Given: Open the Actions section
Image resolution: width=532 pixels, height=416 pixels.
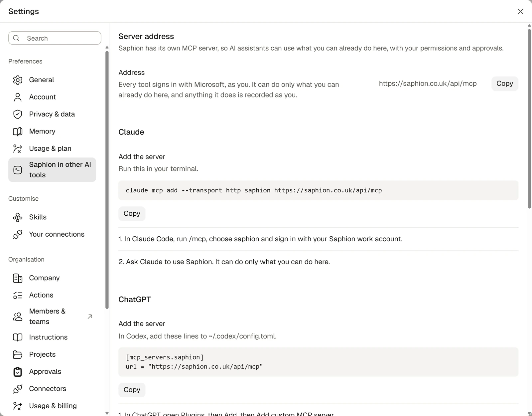Looking at the screenshot, I should [x=52, y=295].
